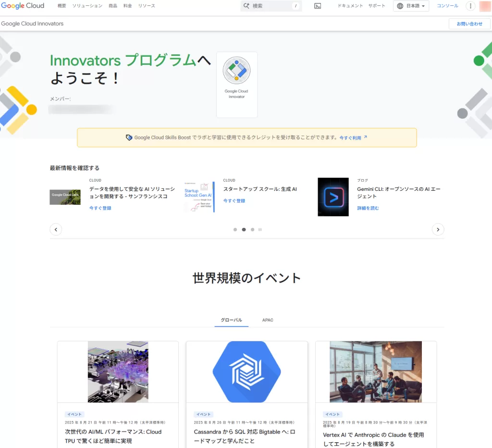
Task: Click the three-dot more options icon
Action: click(470, 6)
